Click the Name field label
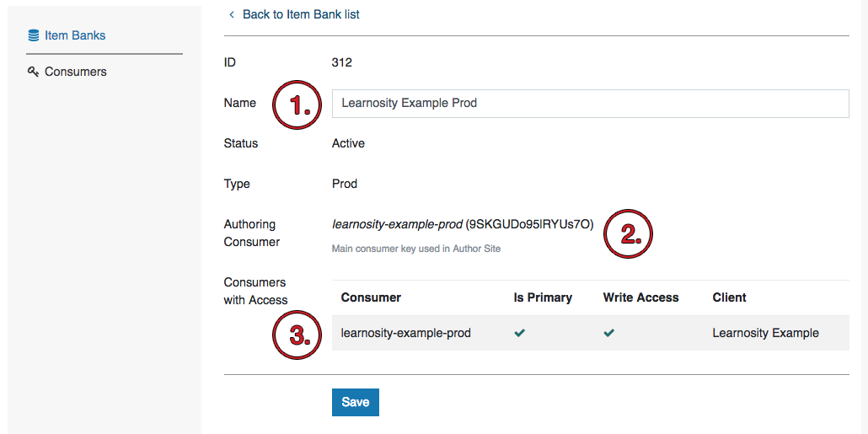Viewport: 868px width, 434px height. (239, 103)
